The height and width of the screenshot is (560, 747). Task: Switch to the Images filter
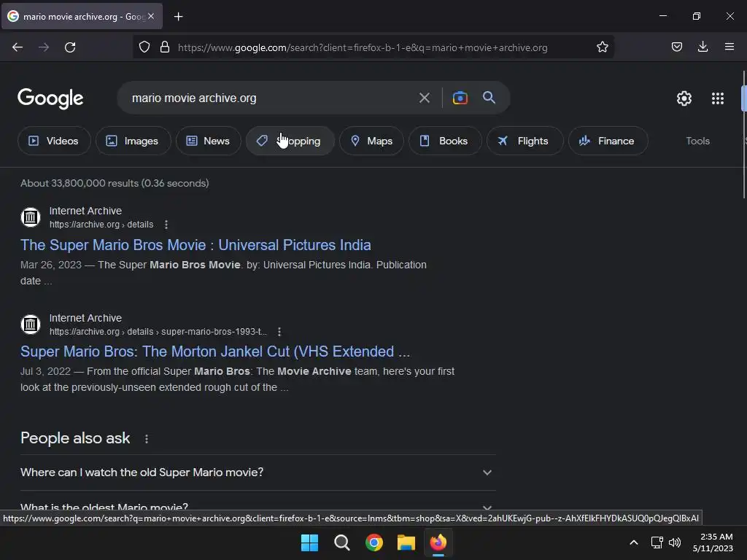133,141
